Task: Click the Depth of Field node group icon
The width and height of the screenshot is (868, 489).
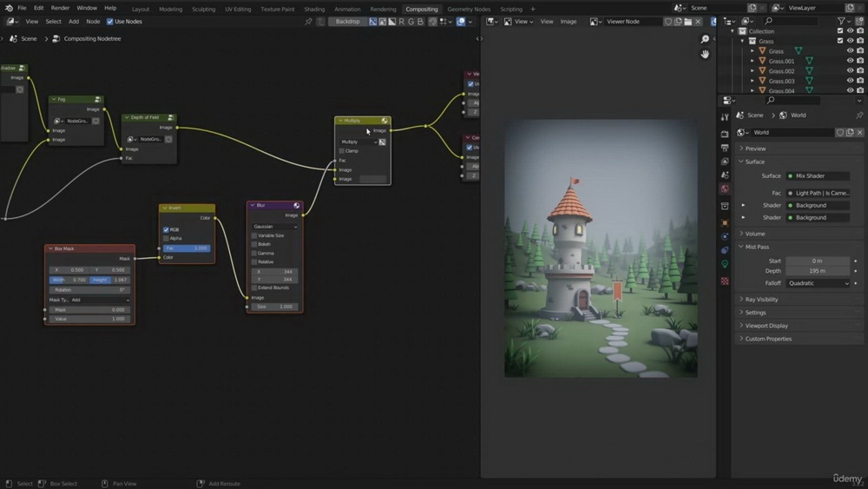Action: 170,117
